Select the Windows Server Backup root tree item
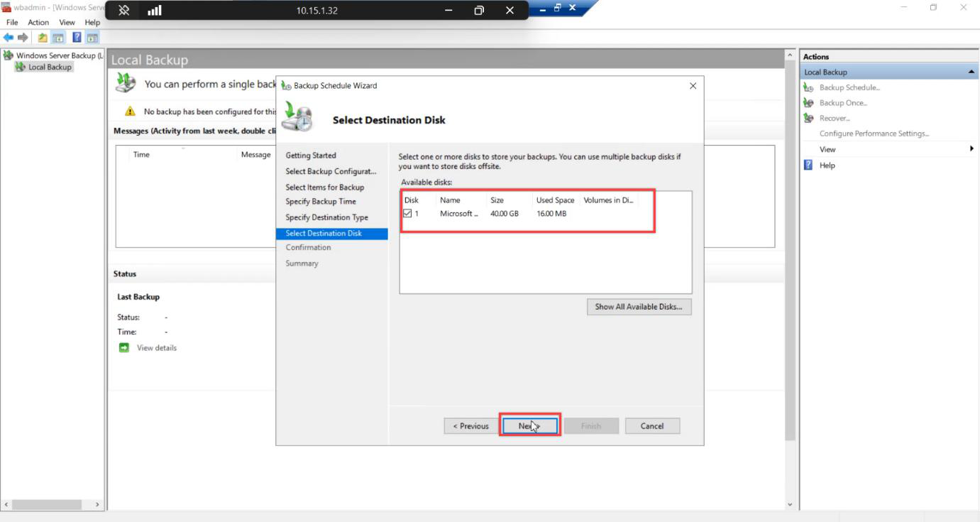 [x=60, y=55]
